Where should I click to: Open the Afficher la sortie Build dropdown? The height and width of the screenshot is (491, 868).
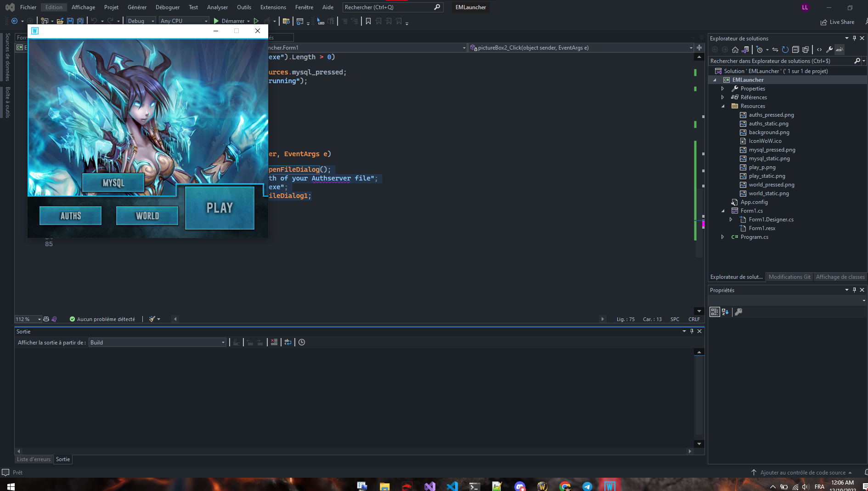point(158,342)
